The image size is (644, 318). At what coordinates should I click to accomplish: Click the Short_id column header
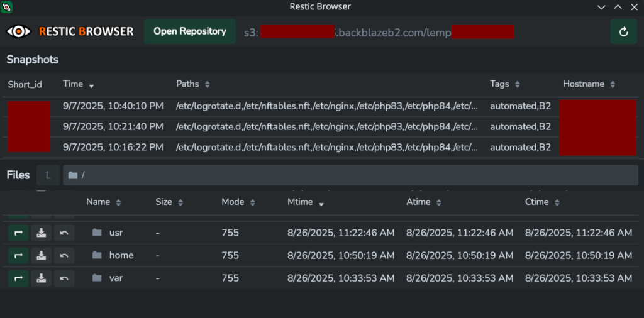[25, 84]
